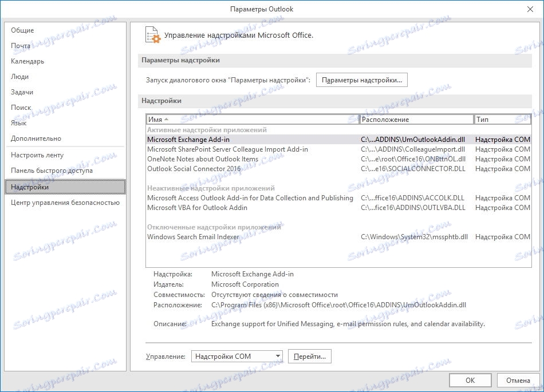Sort list by Расположение column header

pyautogui.click(x=416, y=120)
